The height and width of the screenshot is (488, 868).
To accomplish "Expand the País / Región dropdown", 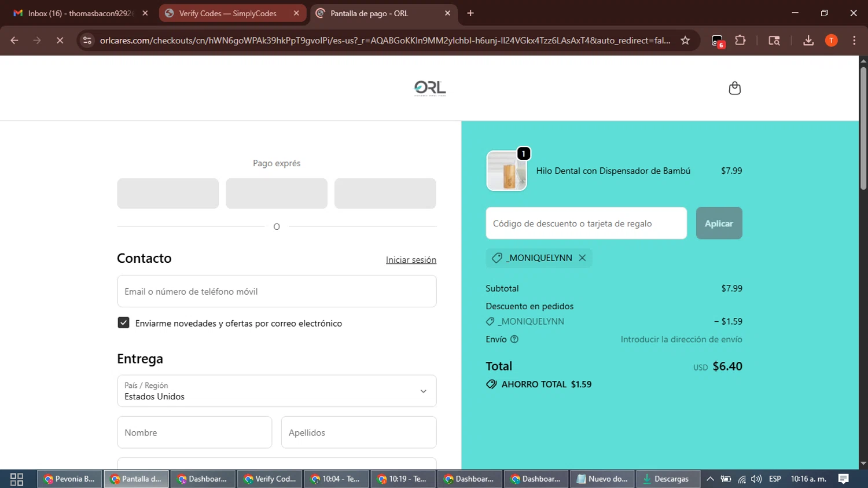I will tap(277, 391).
